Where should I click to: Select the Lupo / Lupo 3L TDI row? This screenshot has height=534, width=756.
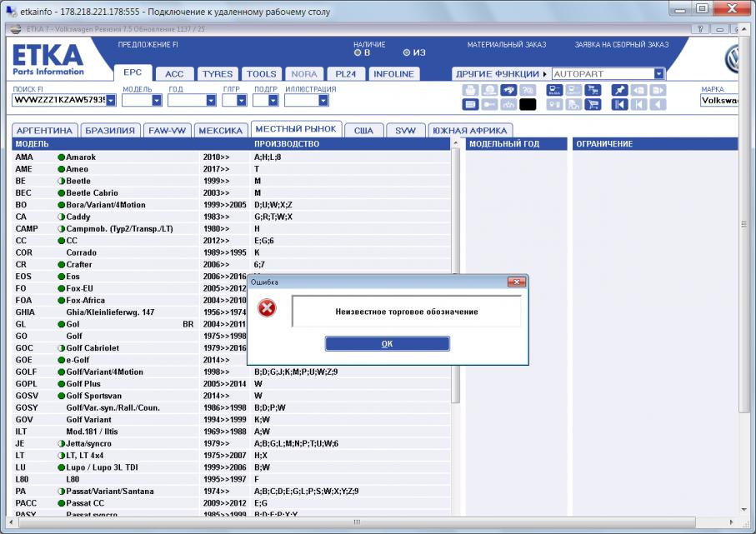pyautogui.click(x=232, y=467)
